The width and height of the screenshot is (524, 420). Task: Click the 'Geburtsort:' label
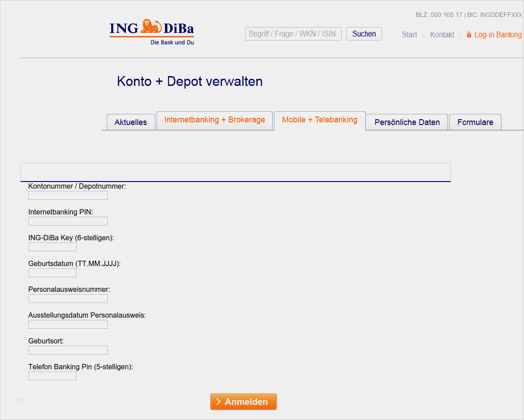click(x=46, y=341)
